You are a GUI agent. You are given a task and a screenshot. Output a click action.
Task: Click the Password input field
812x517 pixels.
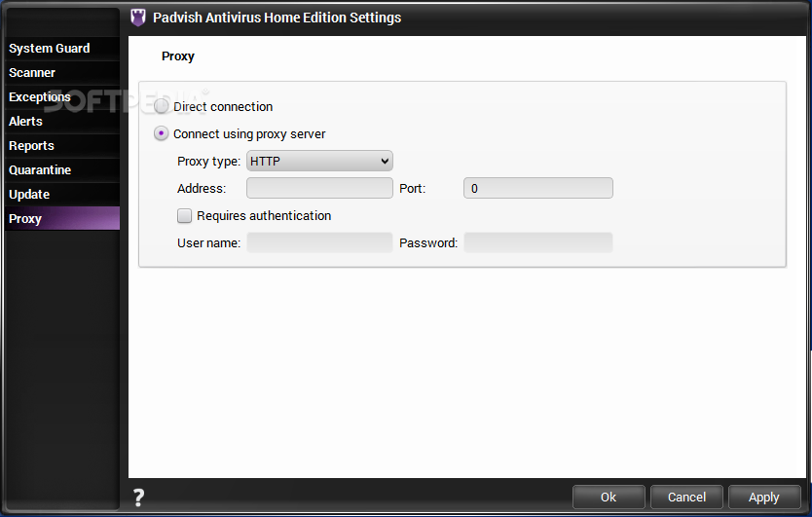tap(538, 243)
